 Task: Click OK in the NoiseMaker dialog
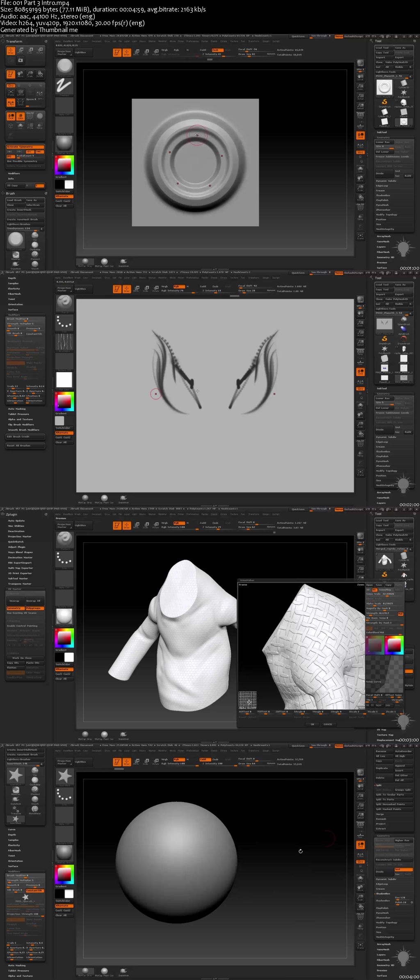tap(312, 724)
